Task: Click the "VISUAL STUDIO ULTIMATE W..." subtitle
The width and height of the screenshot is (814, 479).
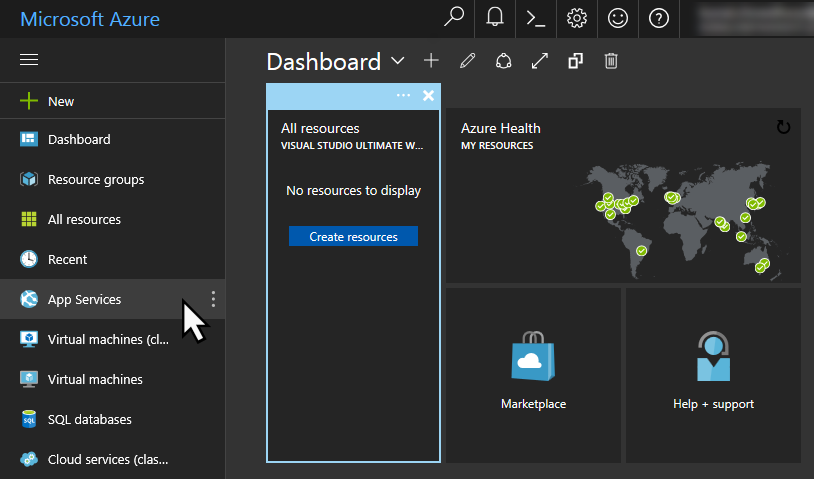Action: pos(352,145)
